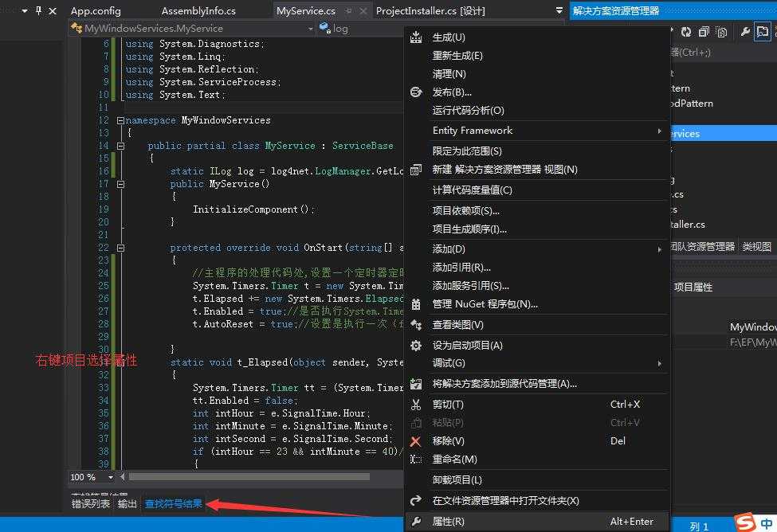Click the wrench icon beside 属性(R)
Screen dimensions: 777x532
pyautogui.click(x=416, y=521)
